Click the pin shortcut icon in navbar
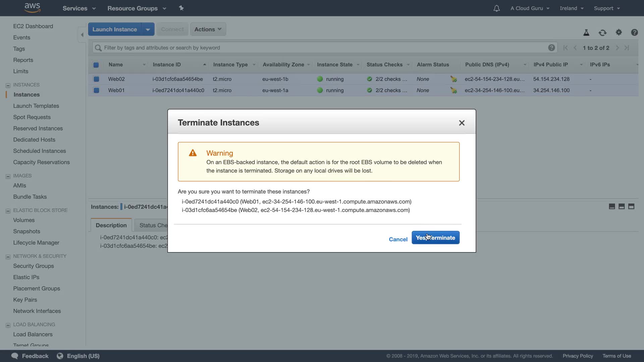644x362 pixels. [181, 8]
